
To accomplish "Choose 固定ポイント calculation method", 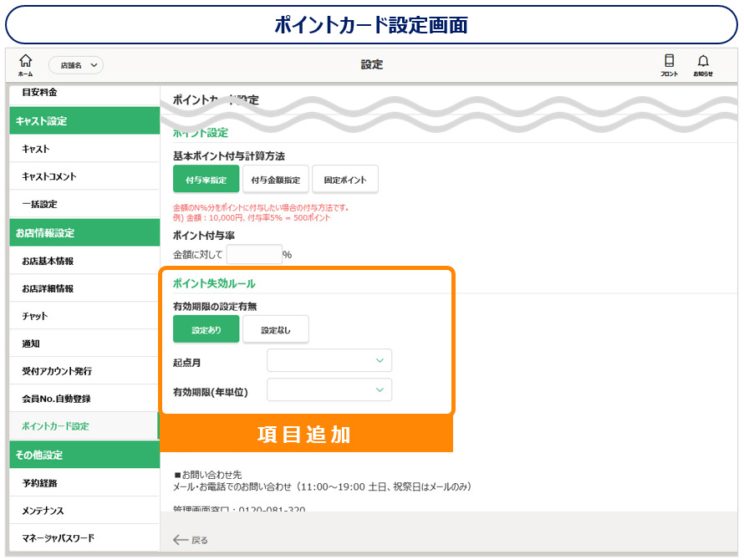I will click(x=345, y=179).
